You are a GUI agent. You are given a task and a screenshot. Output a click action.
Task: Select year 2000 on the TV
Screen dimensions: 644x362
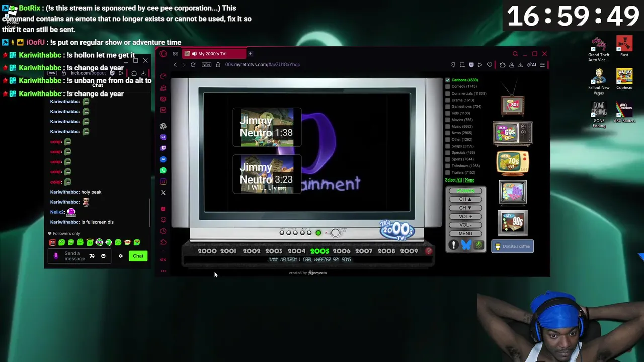tap(207, 251)
